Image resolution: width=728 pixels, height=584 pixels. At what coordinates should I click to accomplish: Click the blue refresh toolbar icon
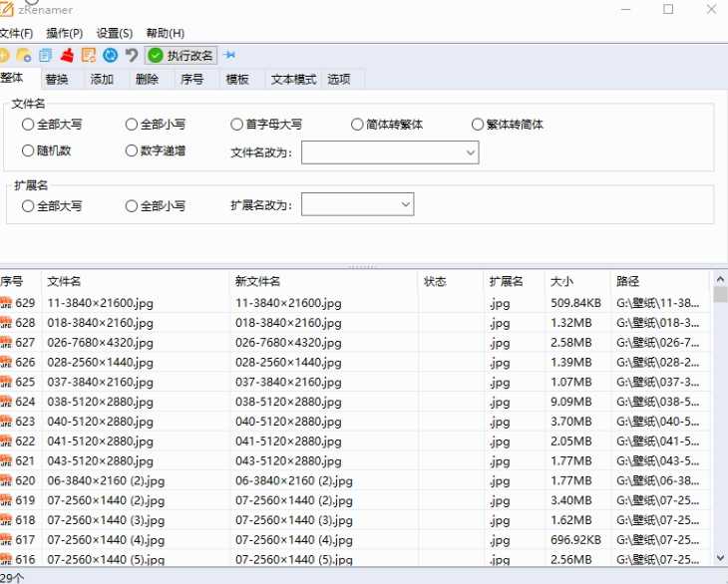click(111, 56)
